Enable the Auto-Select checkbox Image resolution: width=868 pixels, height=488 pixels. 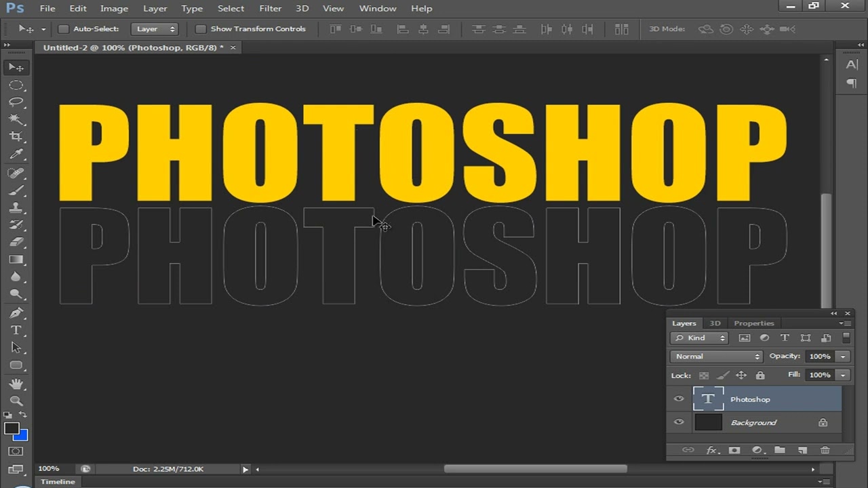(64, 29)
